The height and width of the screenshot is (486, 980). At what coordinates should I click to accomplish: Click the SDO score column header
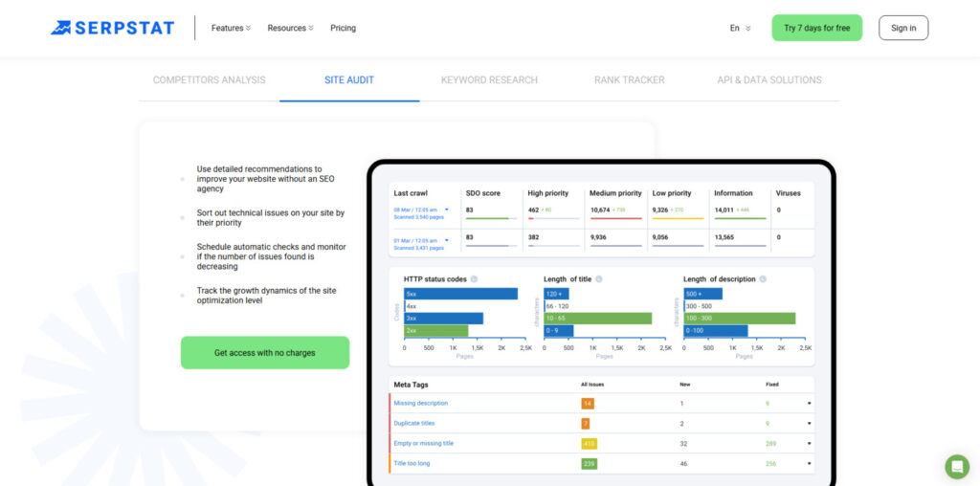pyautogui.click(x=483, y=193)
